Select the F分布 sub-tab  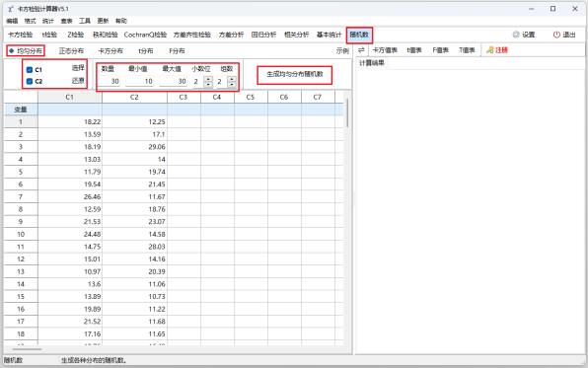pos(177,50)
